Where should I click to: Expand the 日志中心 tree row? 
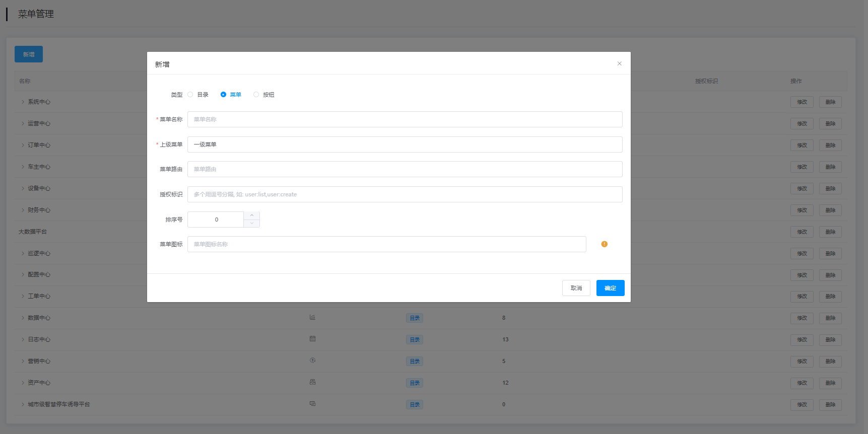pyautogui.click(x=23, y=339)
